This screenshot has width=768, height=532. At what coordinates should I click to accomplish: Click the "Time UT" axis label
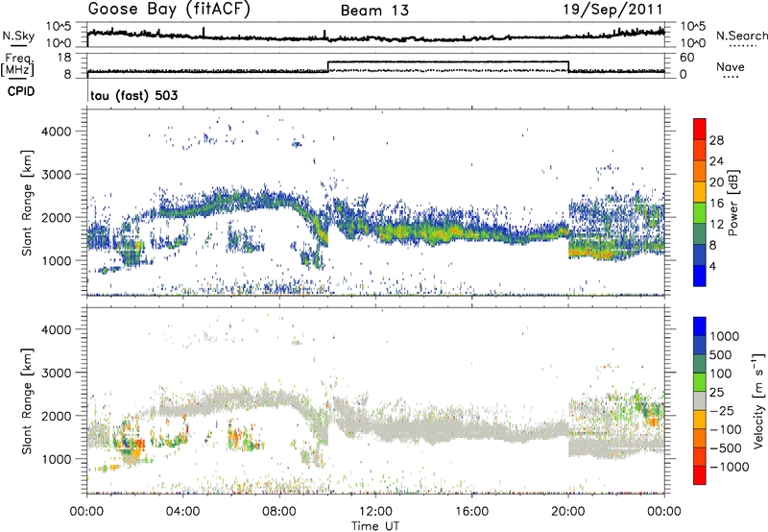(375, 526)
